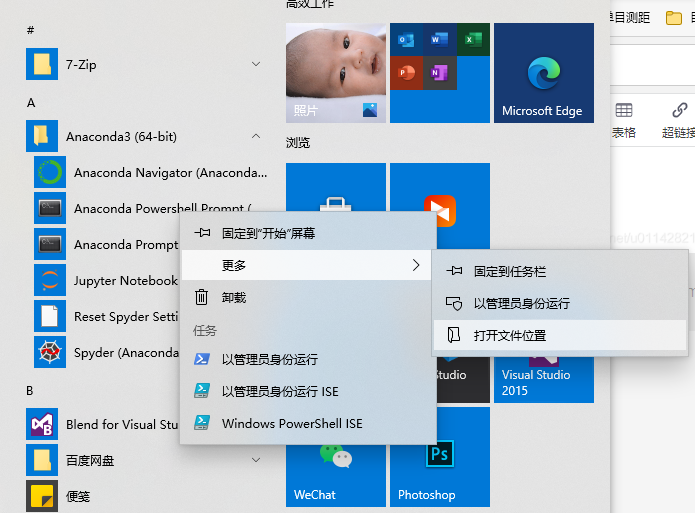This screenshot has width=695, height=513.
Task: Open Word in the Office tile
Action: tap(440, 40)
